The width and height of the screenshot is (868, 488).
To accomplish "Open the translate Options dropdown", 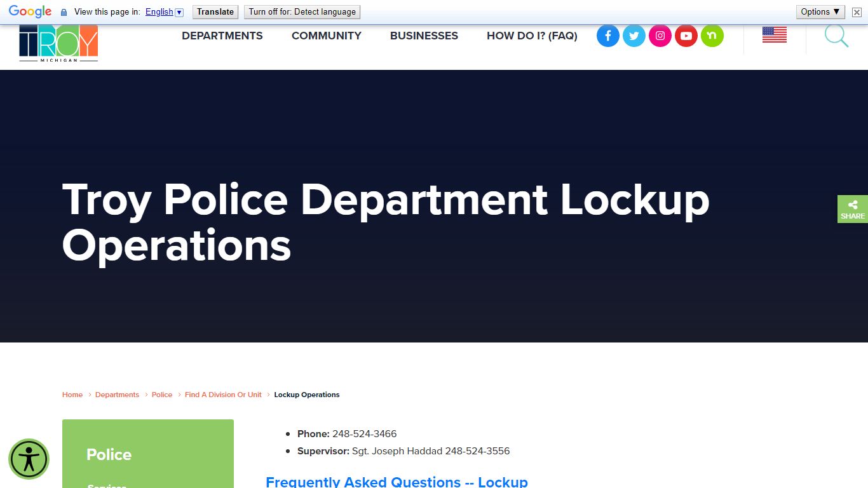I will (820, 11).
